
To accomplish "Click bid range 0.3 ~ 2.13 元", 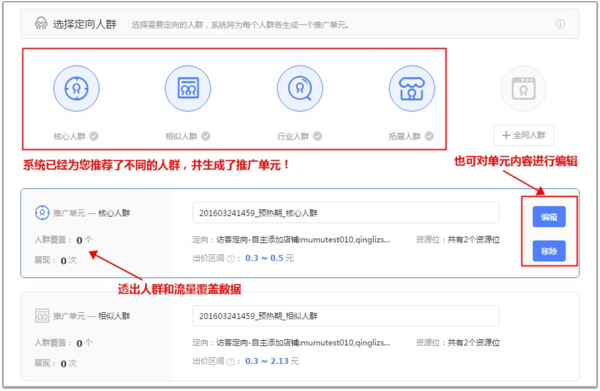I will (272, 361).
